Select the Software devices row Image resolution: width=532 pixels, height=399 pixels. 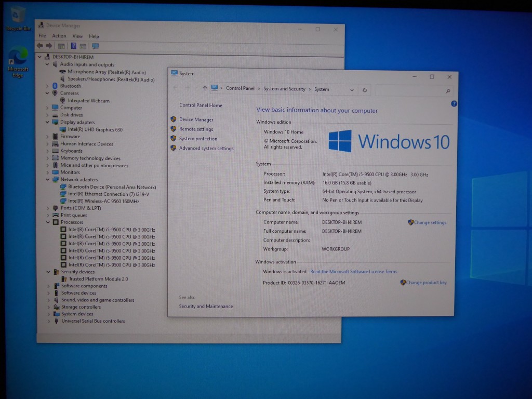[x=79, y=293]
